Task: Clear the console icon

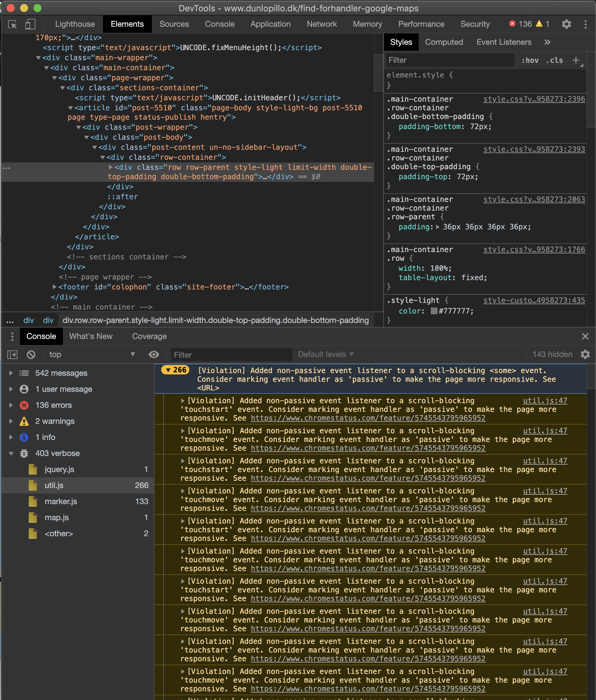Action: pos(31,355)
